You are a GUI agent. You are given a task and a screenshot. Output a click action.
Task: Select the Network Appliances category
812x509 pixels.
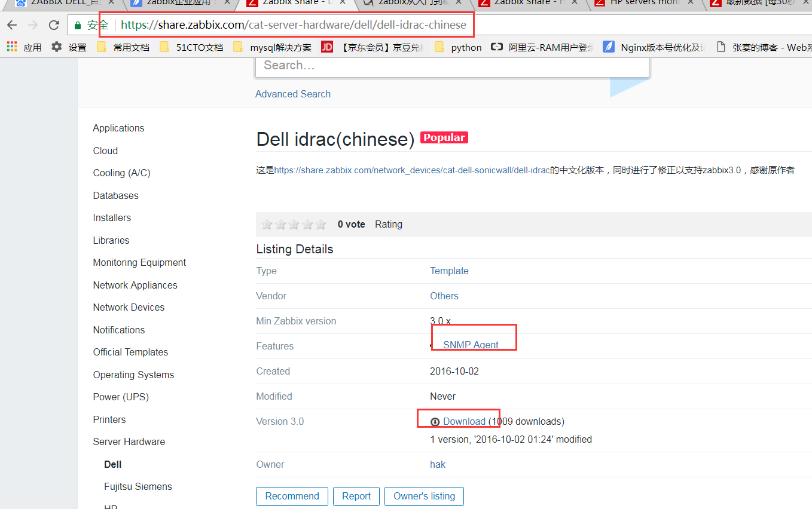135,285
